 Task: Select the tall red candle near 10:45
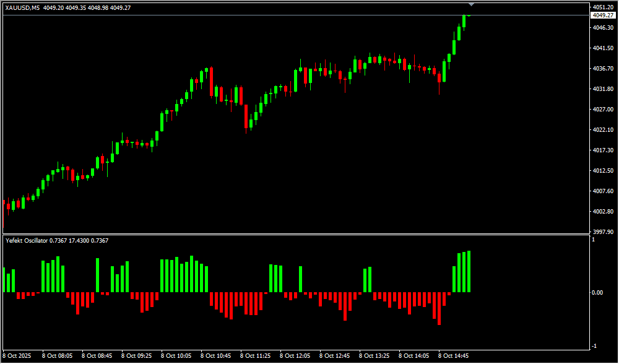[211, 80]
